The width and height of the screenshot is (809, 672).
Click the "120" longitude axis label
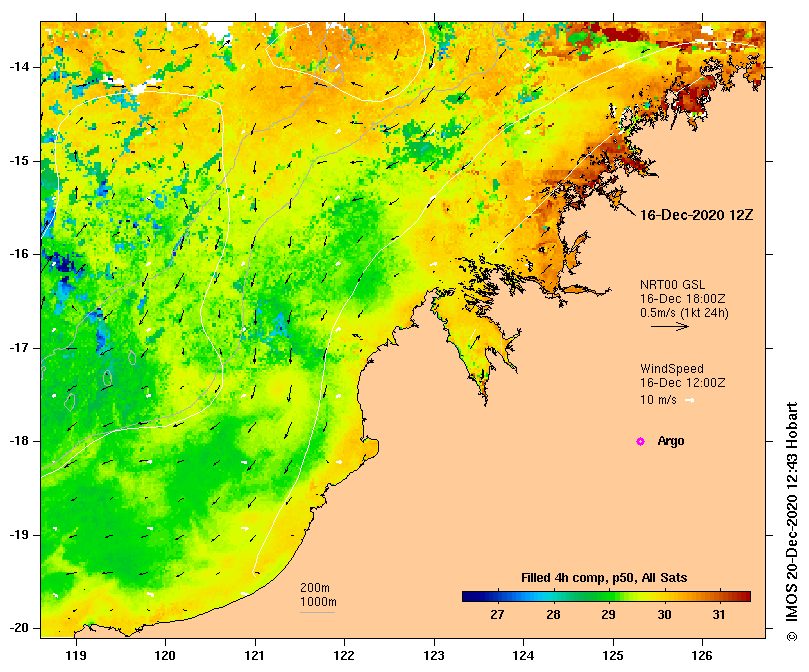(166, 655)
